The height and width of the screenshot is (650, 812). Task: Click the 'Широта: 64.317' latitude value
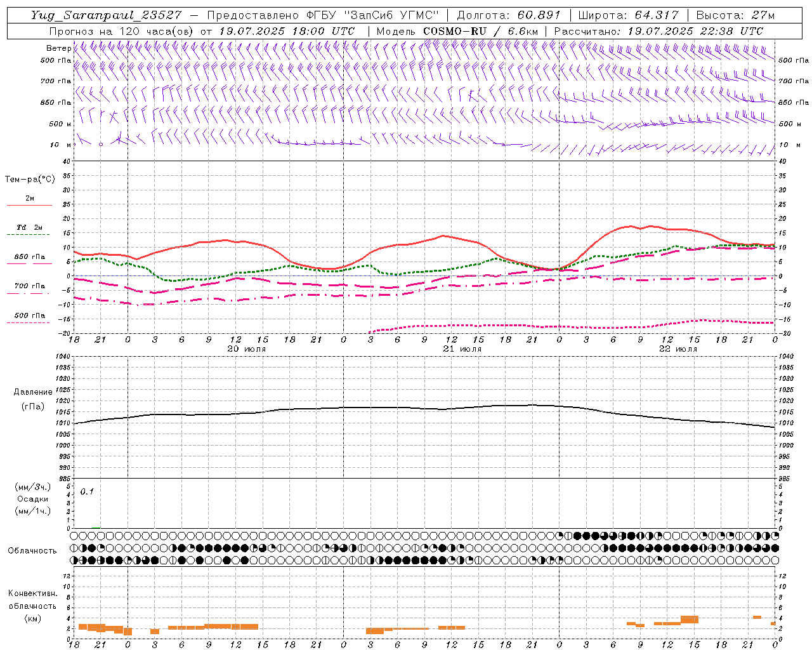pyautogui.click(x=628, y=15)
